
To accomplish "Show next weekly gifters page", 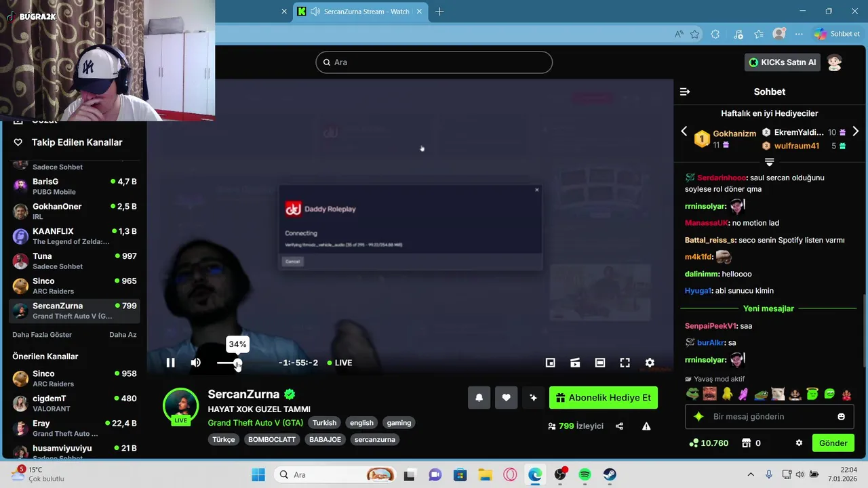I will tap(855, 131).
